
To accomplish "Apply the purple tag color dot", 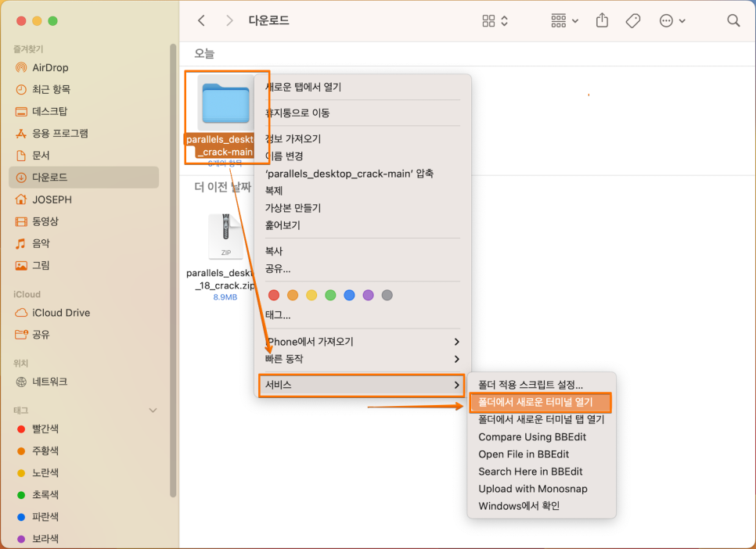I will 369,295.
